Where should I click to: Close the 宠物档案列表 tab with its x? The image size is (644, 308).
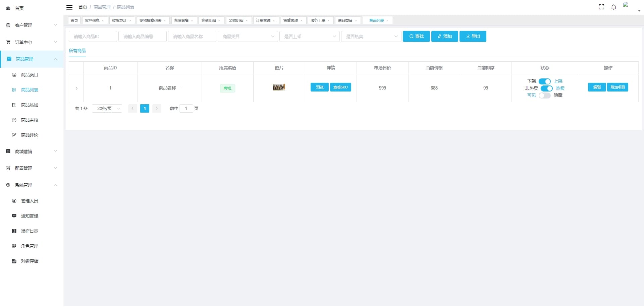(x=165, y=21)
